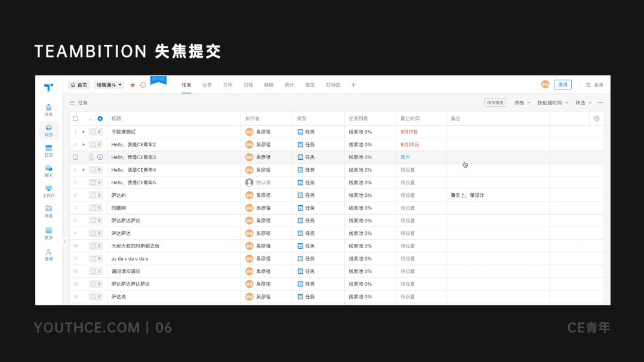Click the blue add-task plus in header row
Screen dimensions: 644x362
coord(100,119)
